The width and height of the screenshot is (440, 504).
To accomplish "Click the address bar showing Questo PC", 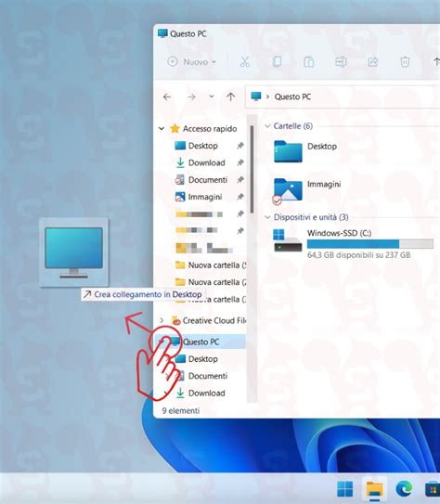I will tap(343, 97).
